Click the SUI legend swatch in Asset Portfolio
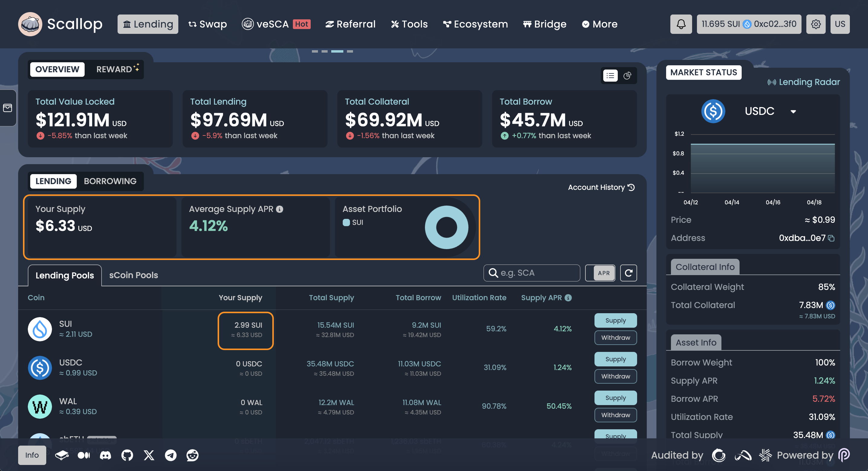 point(346,223)
